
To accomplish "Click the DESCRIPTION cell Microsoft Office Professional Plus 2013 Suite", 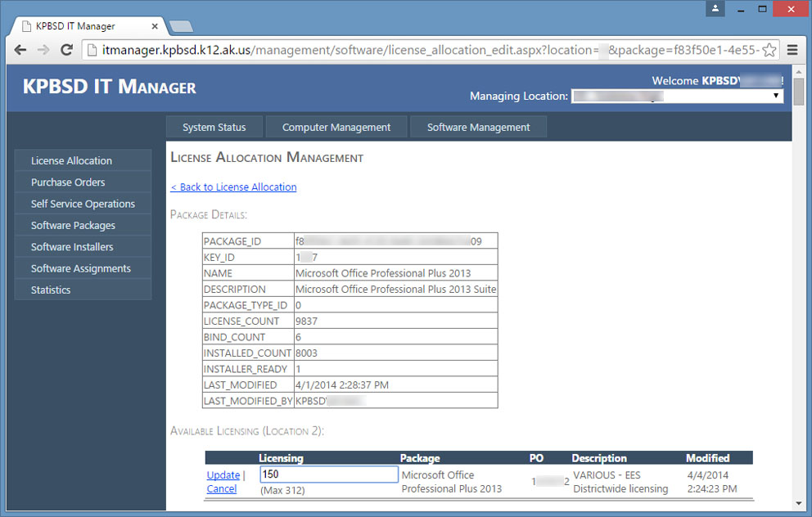I will pos(395,289).
